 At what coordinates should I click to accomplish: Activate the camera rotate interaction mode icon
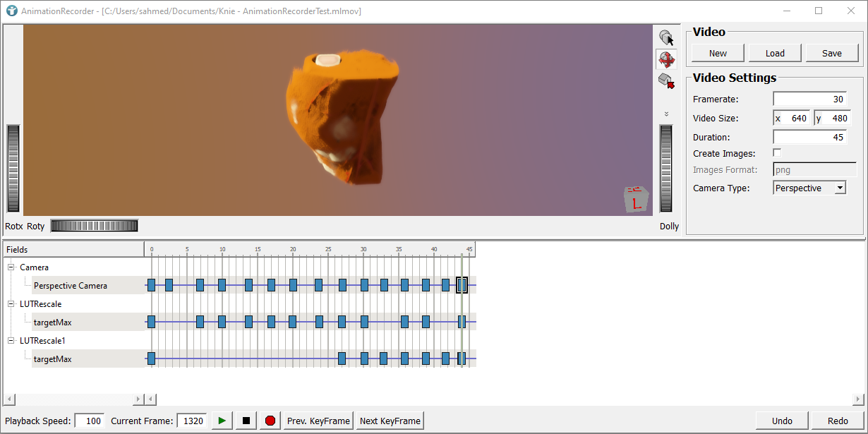[x=667, y=60]
